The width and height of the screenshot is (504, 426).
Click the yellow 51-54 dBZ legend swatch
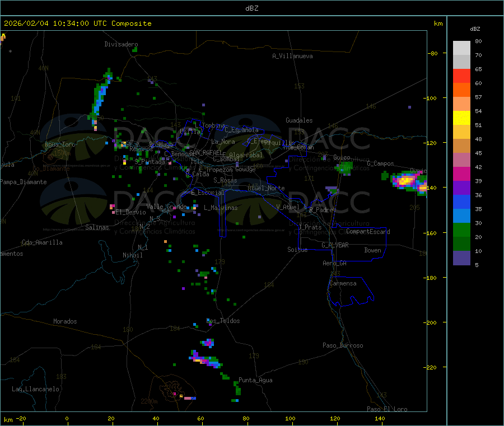pyautogui.click(x=461, y=118)
